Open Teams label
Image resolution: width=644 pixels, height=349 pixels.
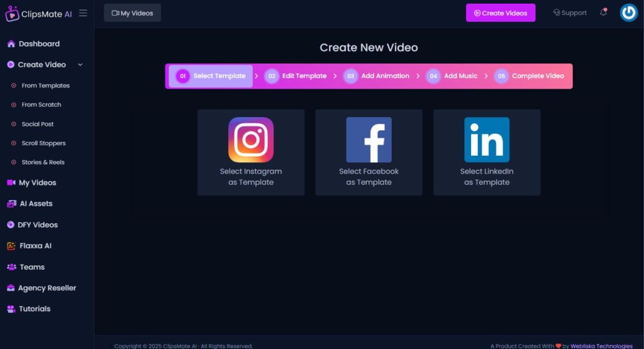pyautogui.click(x=32, y=267)
